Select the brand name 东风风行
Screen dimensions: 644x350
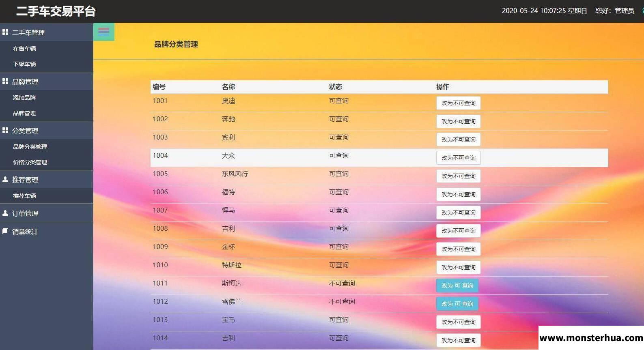click(235, 174)
